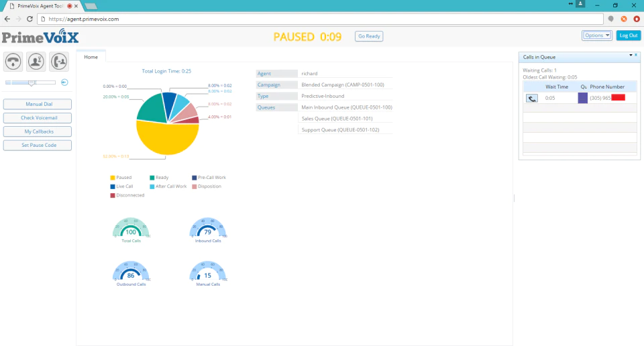Click the transfer call icon
The width and height of the screenshot is (644, 346).
pyautogui.click(x=59, y=62)
